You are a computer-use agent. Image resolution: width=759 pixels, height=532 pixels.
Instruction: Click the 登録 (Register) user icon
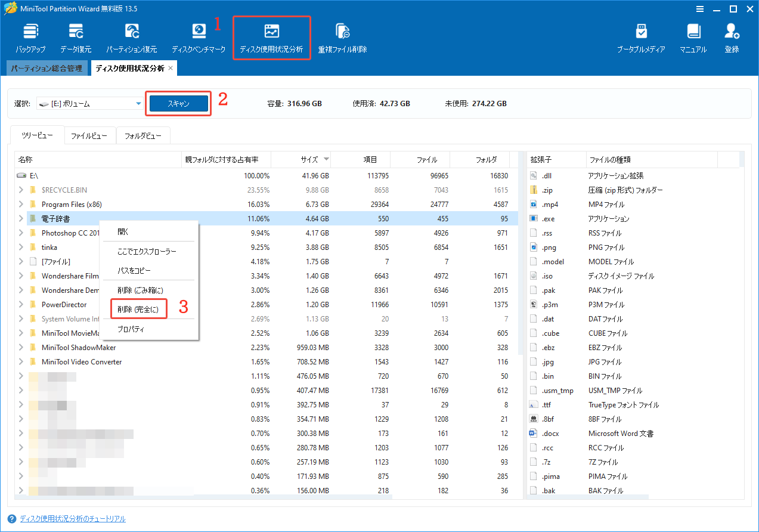[732, 37]
